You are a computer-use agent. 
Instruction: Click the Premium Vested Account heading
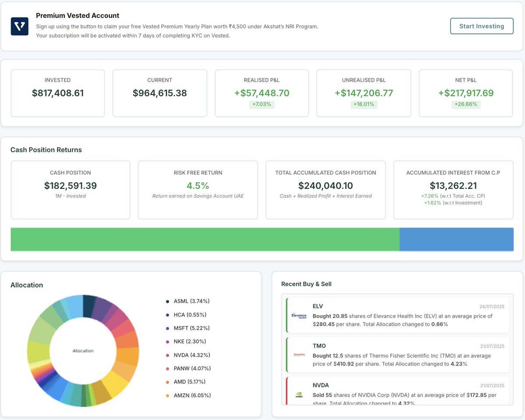coord(77,15)
